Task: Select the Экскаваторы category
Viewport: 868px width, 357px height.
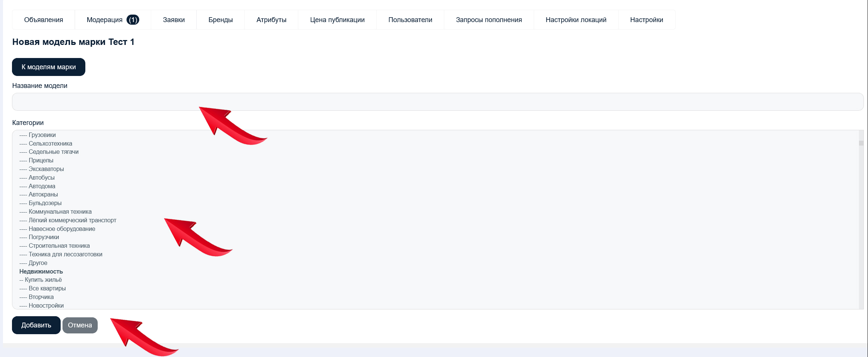Action: [x=46, y=169]
